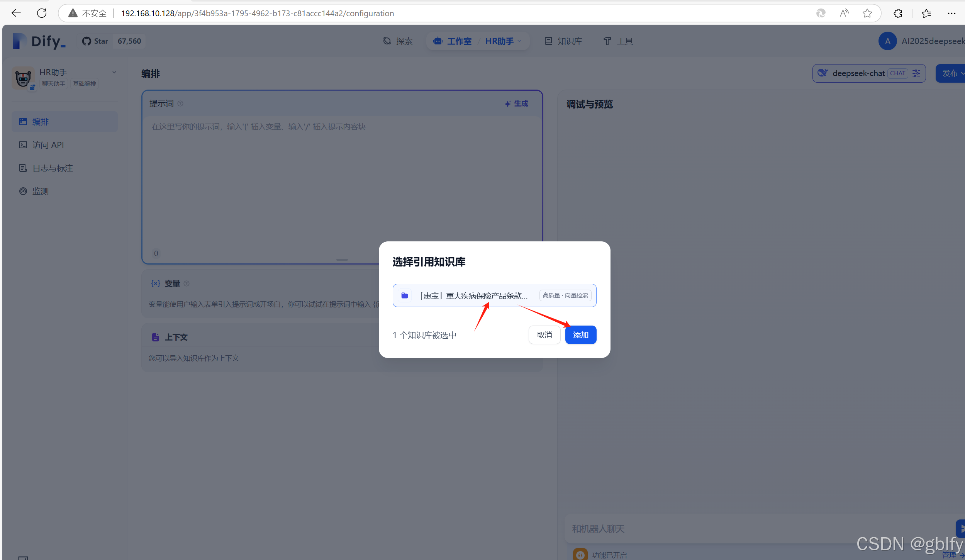Image resolution: width=965 pixels, height=560 pixels.
Task: Click the browser back arrow
Action: 16,13
